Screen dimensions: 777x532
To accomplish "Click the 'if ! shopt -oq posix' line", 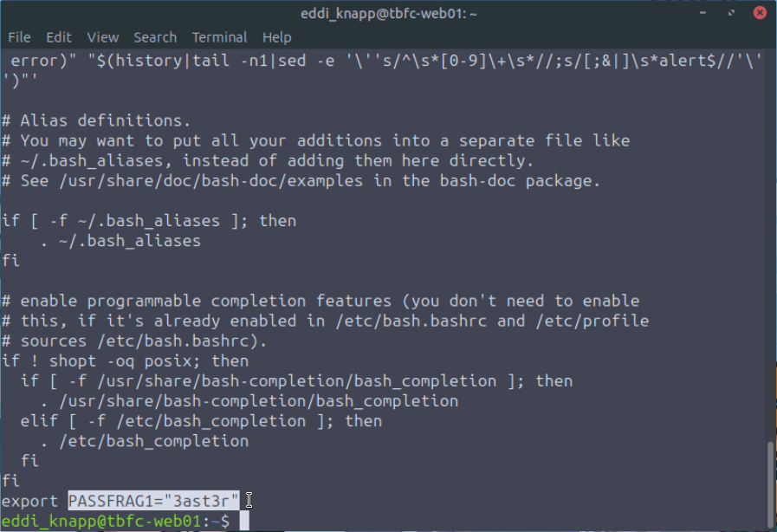I will tap(125, 360).
